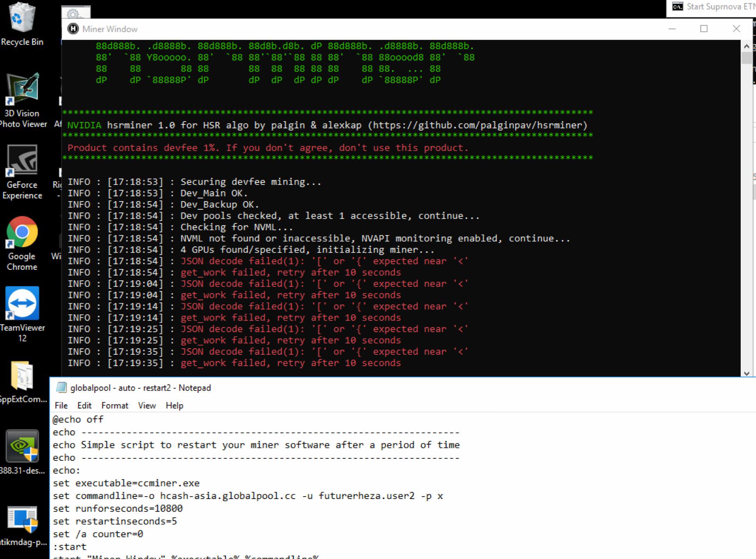Open the SppExtCom folder icon
The width and height of the screenshot is (756, 559).
(x=22, y=382)
